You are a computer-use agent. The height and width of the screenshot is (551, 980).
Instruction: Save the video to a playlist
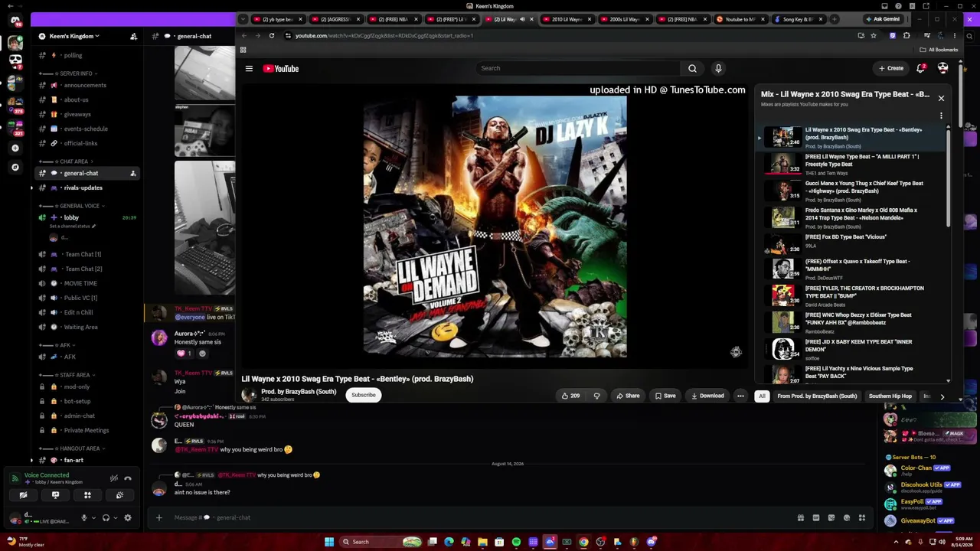point(665,396)
